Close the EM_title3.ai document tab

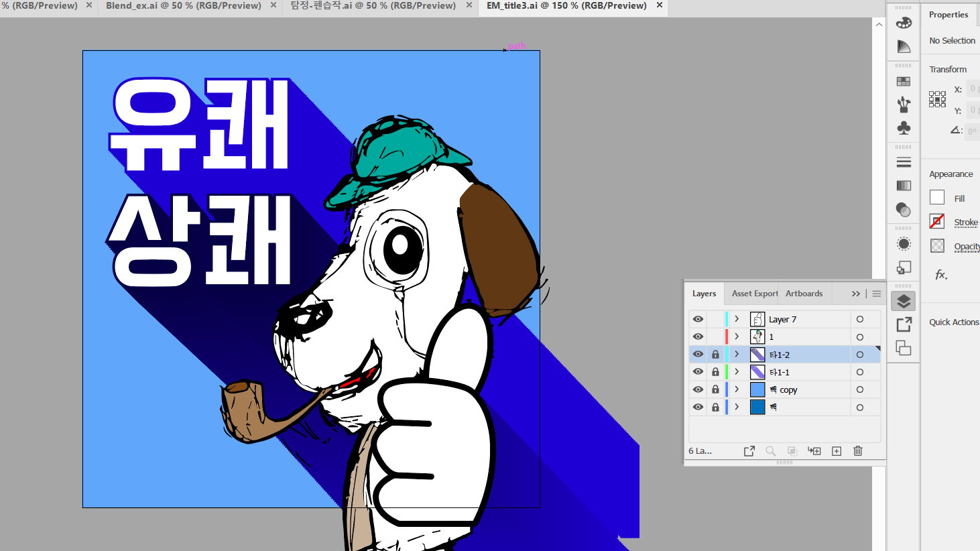pos(660,5)
